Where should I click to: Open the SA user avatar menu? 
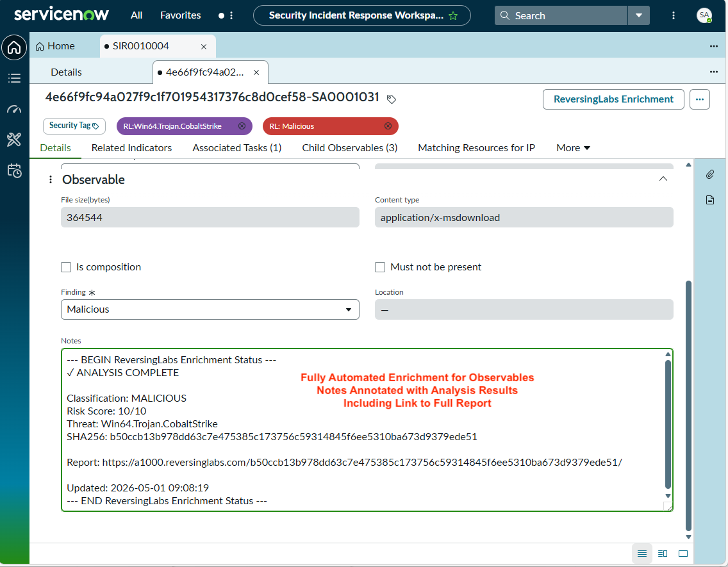pyautogui.click(x=704, y=15)
